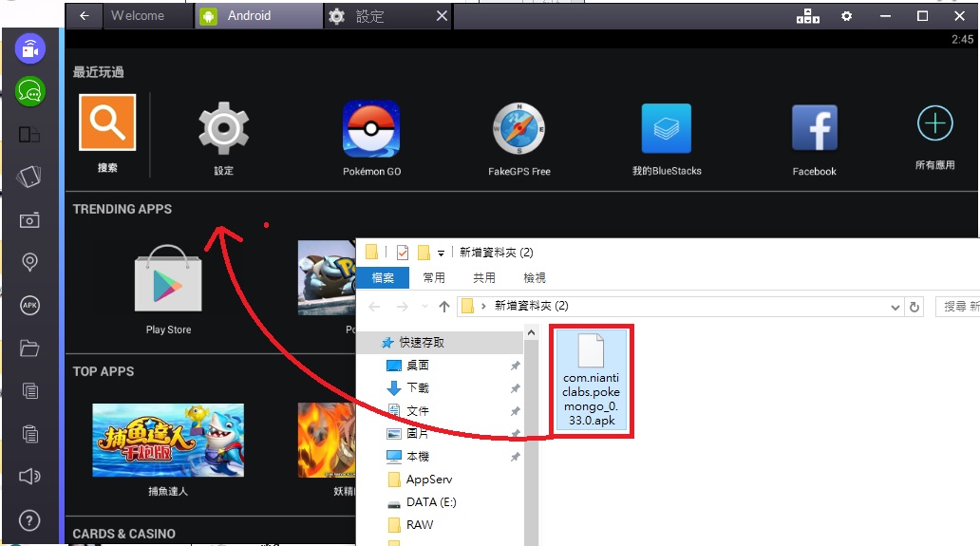Select 文件 in navigation pane
Image resolution: width=980 pixels, height=546 pixels.
coord(418,411)
